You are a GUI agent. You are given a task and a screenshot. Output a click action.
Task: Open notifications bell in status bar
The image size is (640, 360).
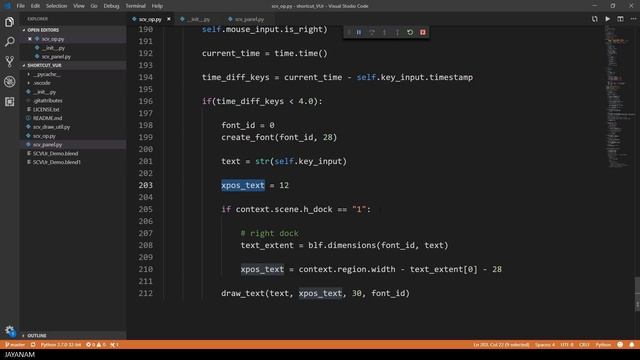point(632,345)
